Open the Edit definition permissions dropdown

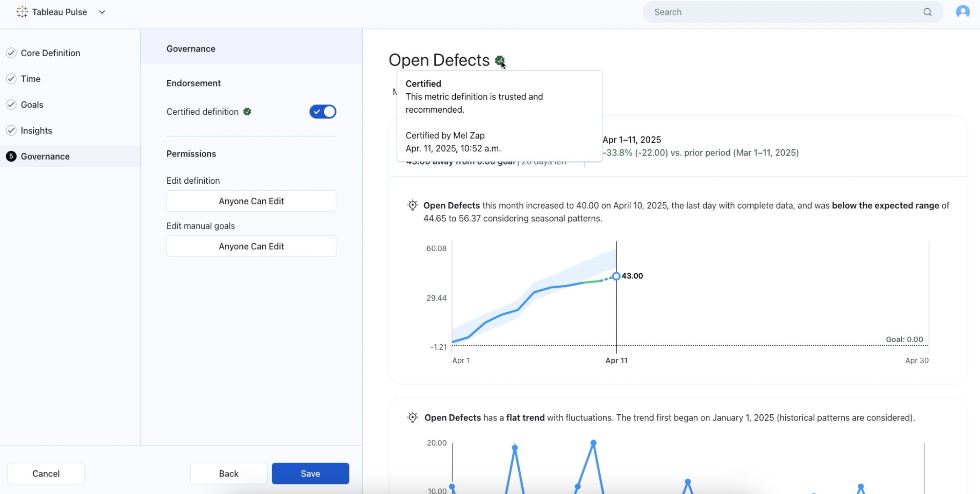pyautogui.click(x=251, y=201)
